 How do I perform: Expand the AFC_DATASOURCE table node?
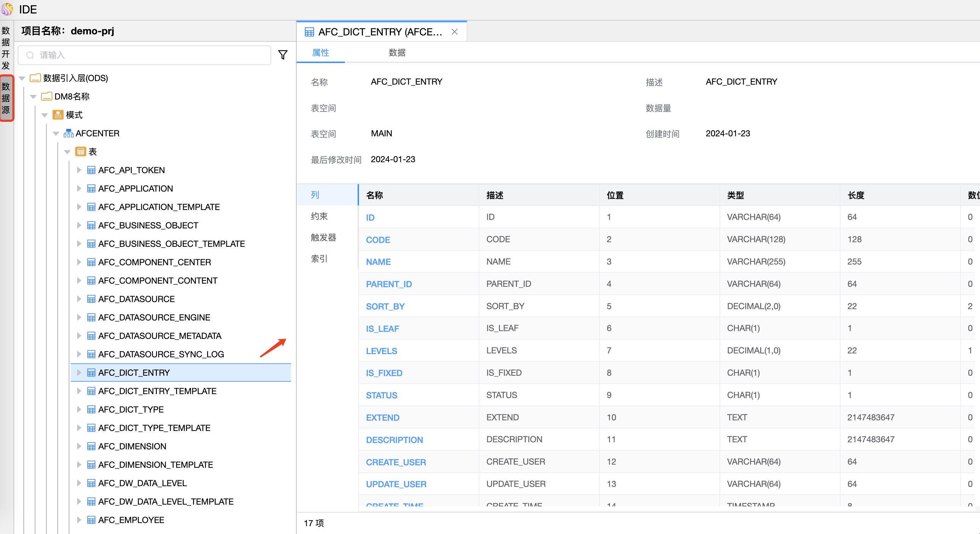79,299
